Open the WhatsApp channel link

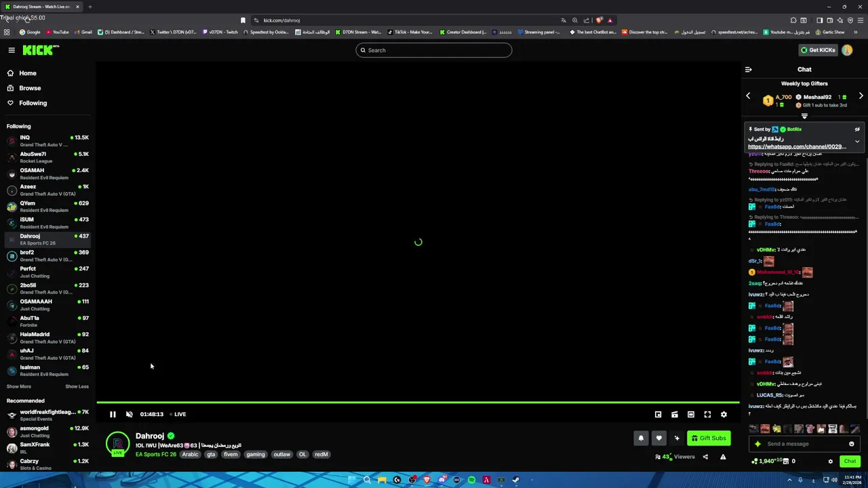[x=797, y=146]
